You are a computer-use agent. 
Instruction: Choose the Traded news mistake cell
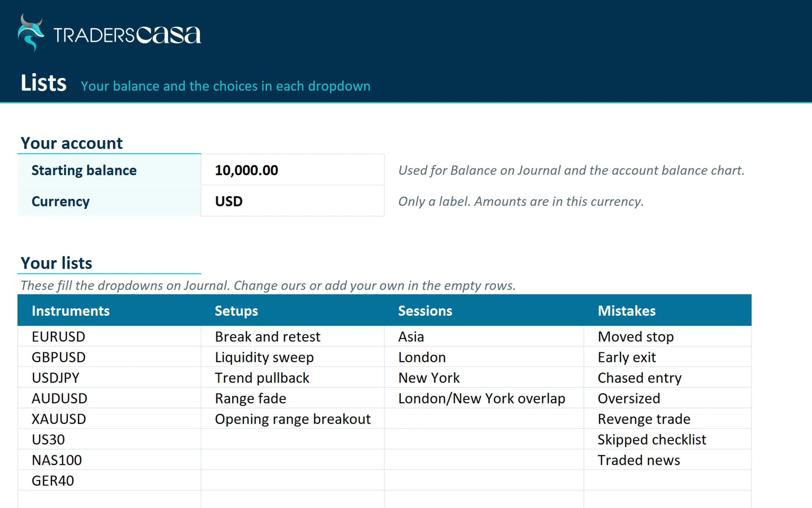[x=667, y=460]
